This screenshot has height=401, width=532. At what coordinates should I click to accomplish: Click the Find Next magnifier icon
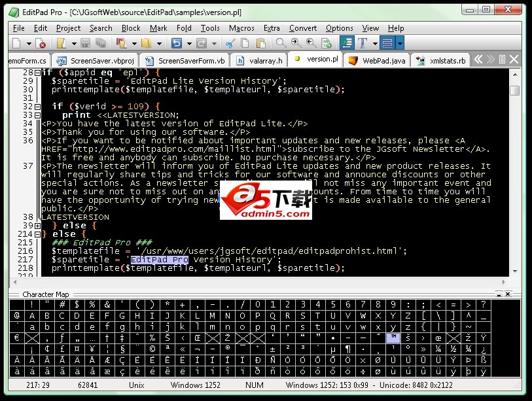pos(295,43)
